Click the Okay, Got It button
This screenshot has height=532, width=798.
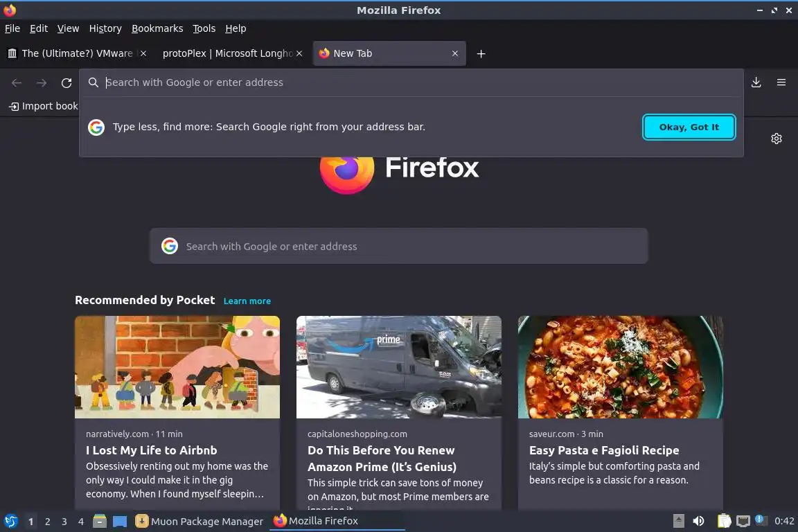689,127
